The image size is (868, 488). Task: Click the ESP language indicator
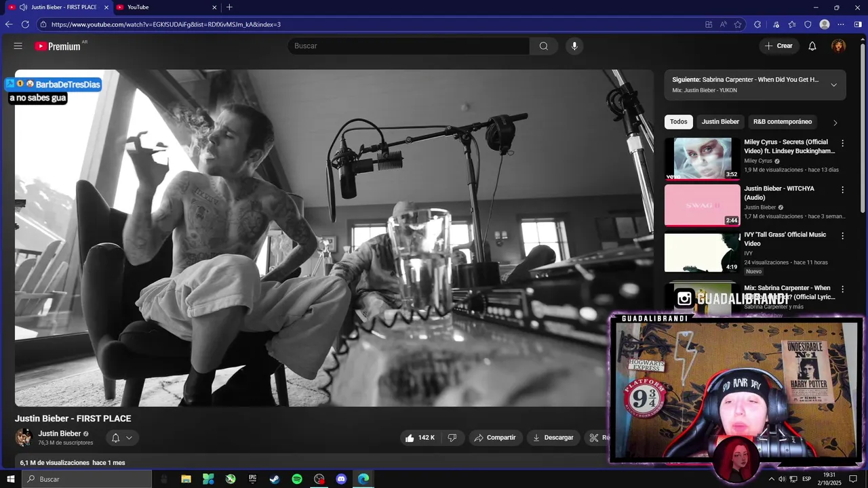coord(806,479)
